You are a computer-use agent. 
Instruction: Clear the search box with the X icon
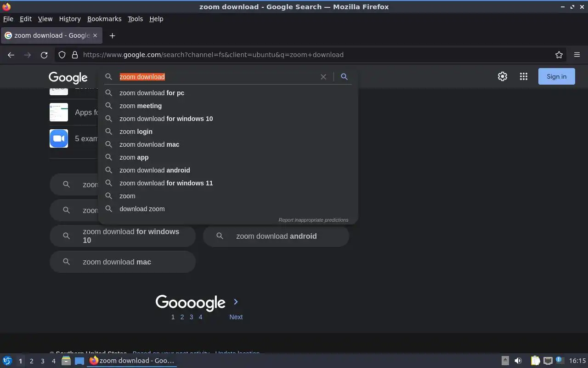click(323, 77)
